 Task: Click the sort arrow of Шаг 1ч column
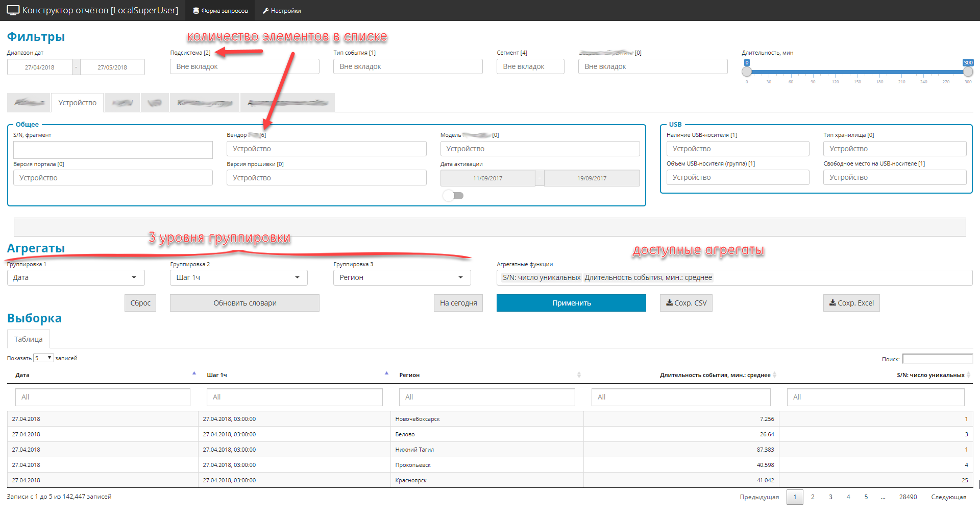pos(386,373)
